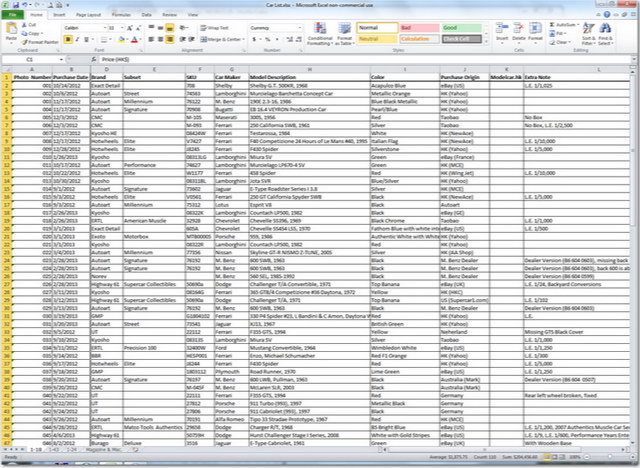Apply red font color

point(134,40)
